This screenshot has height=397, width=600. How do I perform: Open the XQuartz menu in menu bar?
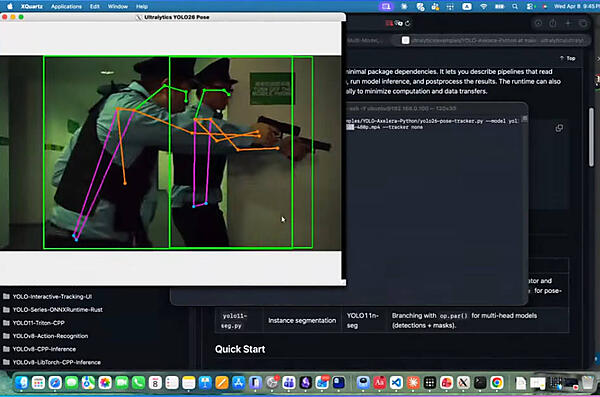point(32,7)
